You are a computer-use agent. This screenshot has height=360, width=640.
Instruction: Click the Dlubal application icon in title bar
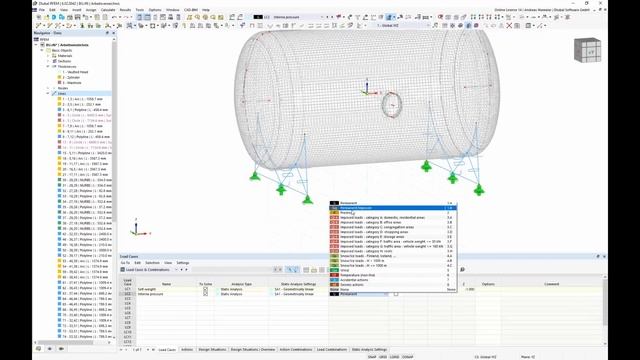coord(36,3)
